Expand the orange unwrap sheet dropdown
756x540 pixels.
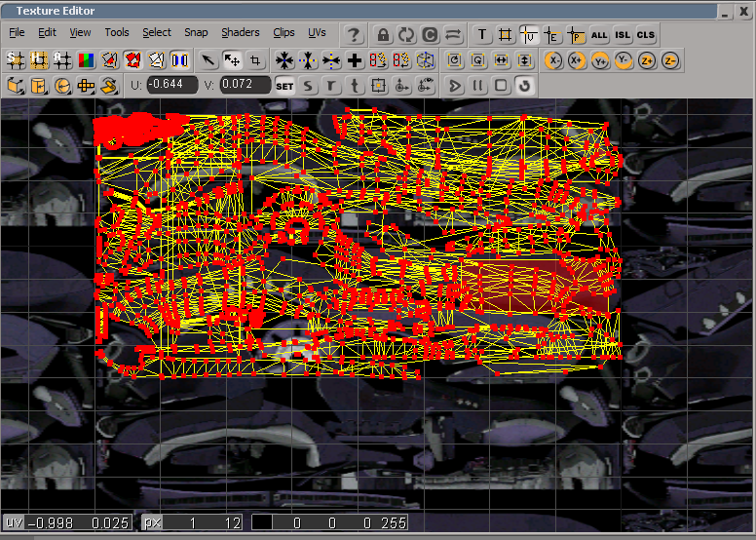(109, 86)
